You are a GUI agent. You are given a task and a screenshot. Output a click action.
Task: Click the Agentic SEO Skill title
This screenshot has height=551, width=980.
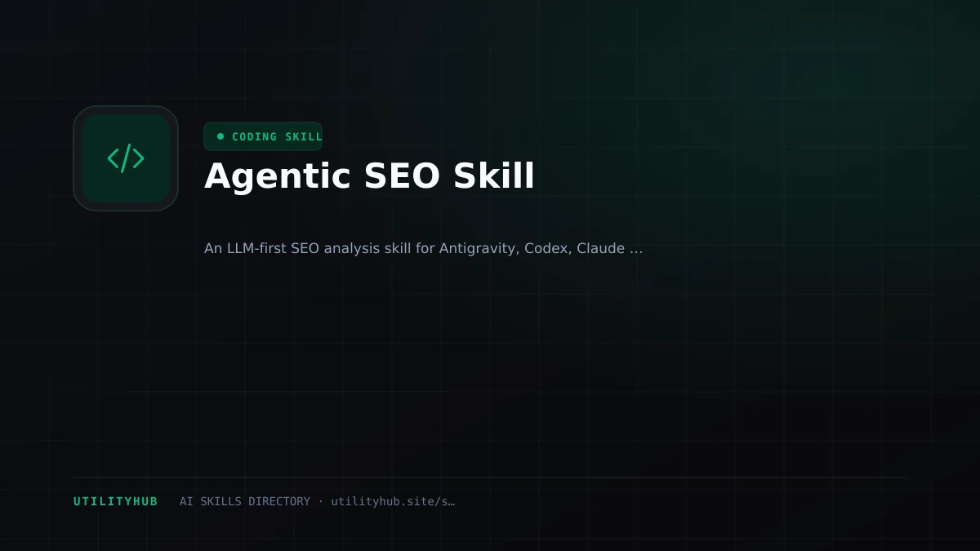click(x=369, y=176)
